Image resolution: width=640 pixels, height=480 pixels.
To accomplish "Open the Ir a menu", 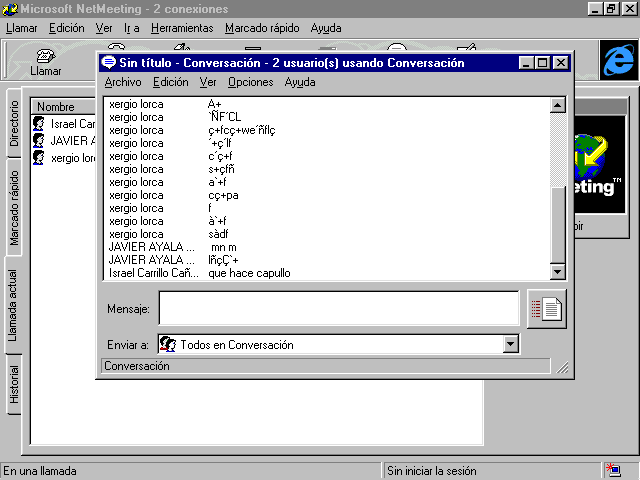I will pos(132,28).
